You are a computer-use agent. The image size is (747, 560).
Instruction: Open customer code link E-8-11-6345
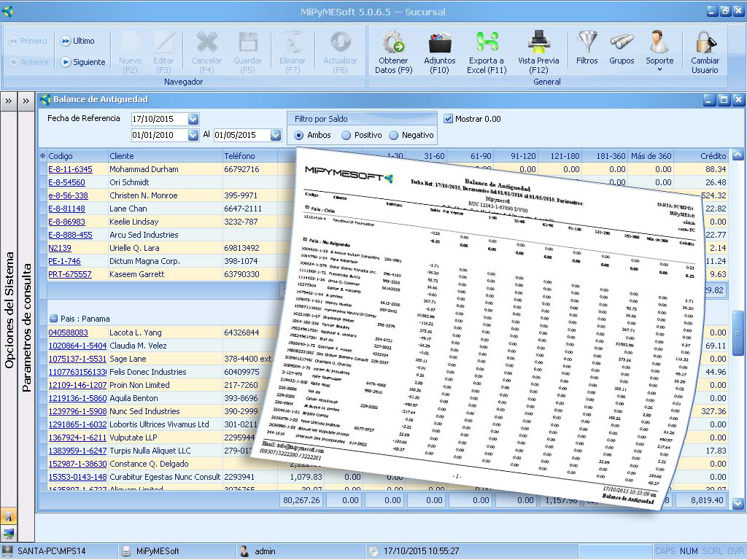(71, 169)
